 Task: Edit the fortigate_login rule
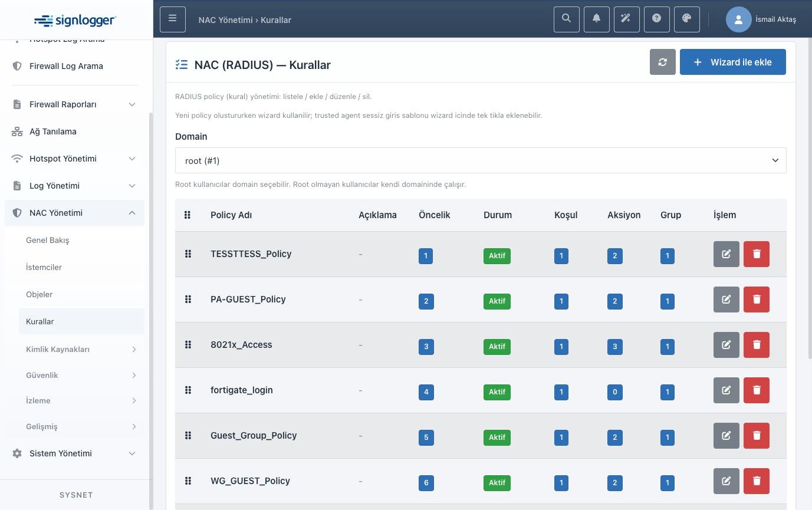point(726,390)
